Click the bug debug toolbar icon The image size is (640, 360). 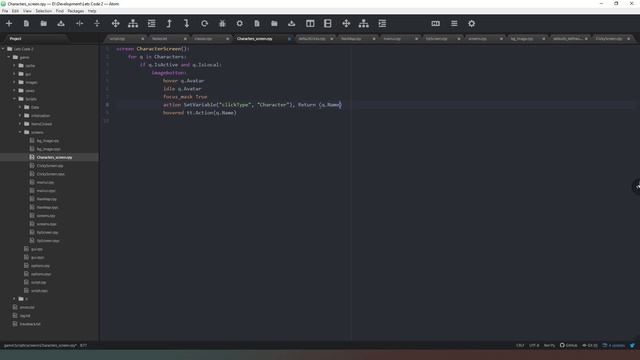[x=222, y=24]
